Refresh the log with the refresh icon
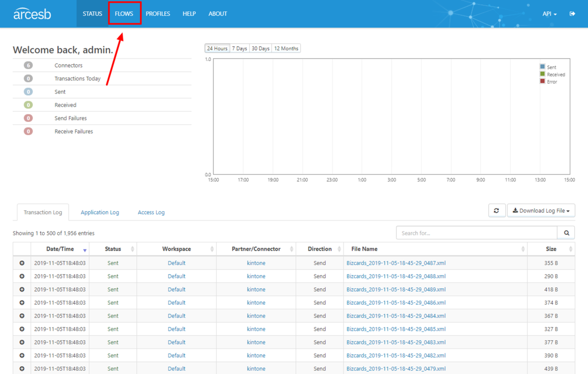Image resolution: width=588 pixels, height=374 pixels. 497,210
